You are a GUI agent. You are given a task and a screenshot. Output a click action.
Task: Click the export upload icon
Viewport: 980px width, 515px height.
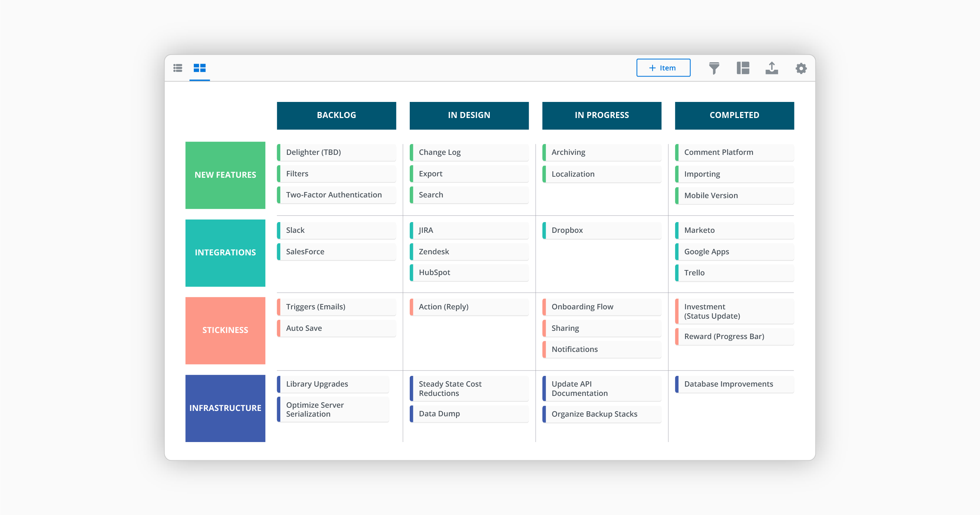tap(772, 68)
